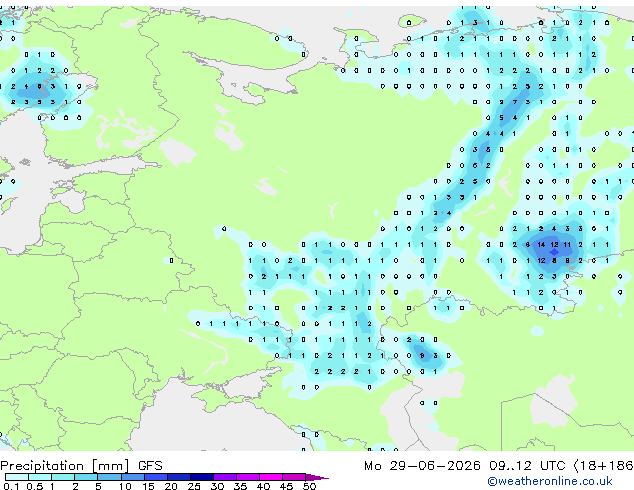Click the 10–15 mm legend color swatch
Screen dimensions: 634x490
(x=132, y=477)
